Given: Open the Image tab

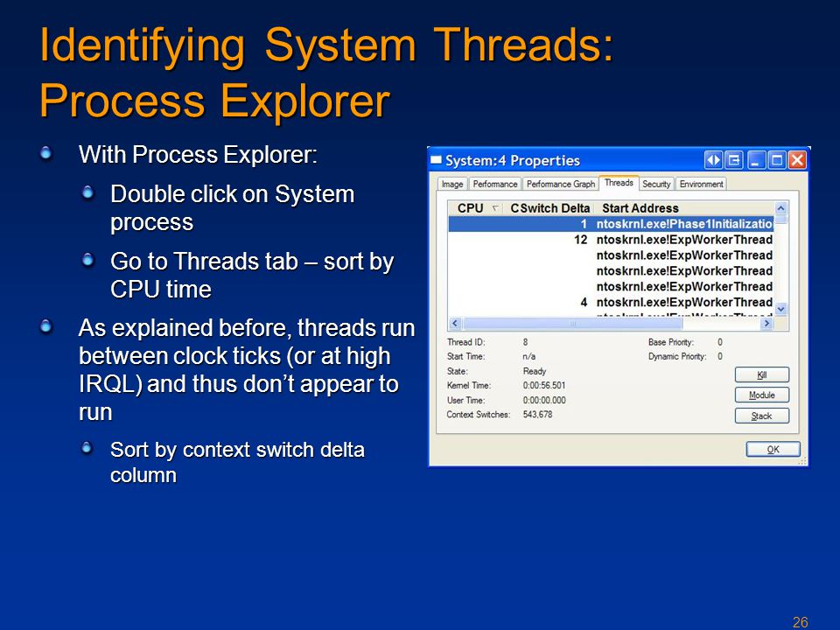Looking at the screenshot, I should click(452, 184).
